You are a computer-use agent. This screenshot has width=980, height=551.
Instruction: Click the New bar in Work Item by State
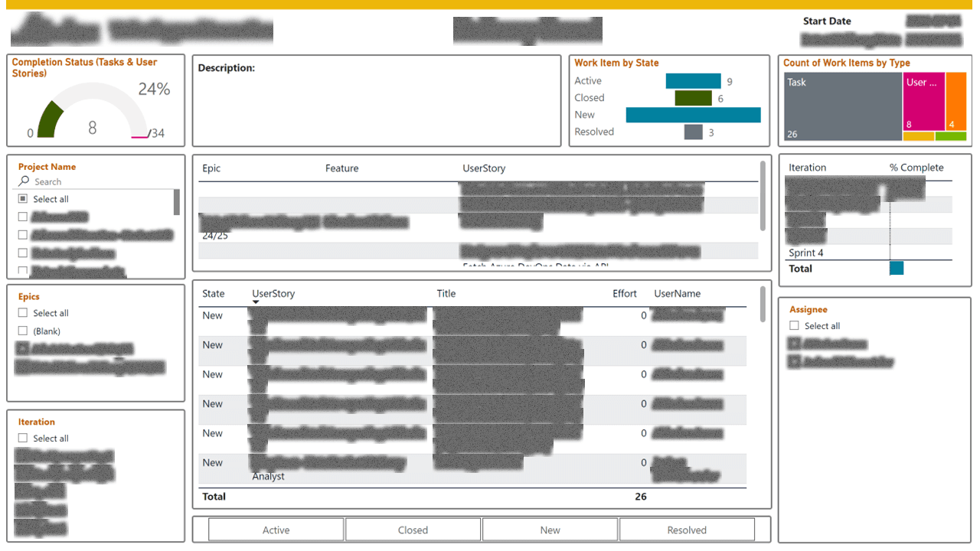pyautogui.click(x=693, y=114)
